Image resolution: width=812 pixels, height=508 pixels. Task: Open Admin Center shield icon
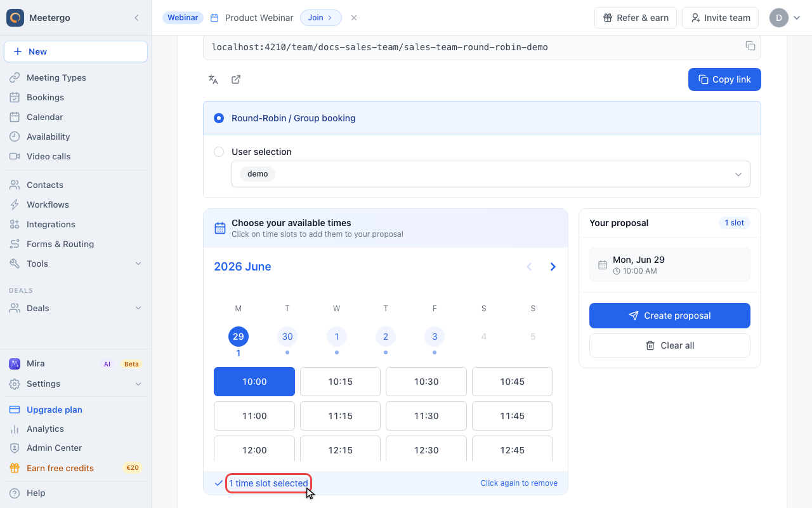(15, 448)
